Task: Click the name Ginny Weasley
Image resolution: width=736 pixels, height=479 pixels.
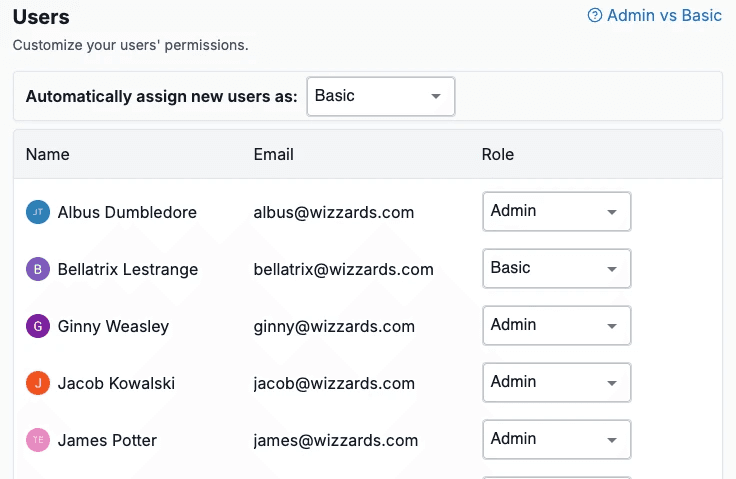Action: [113, 326]
